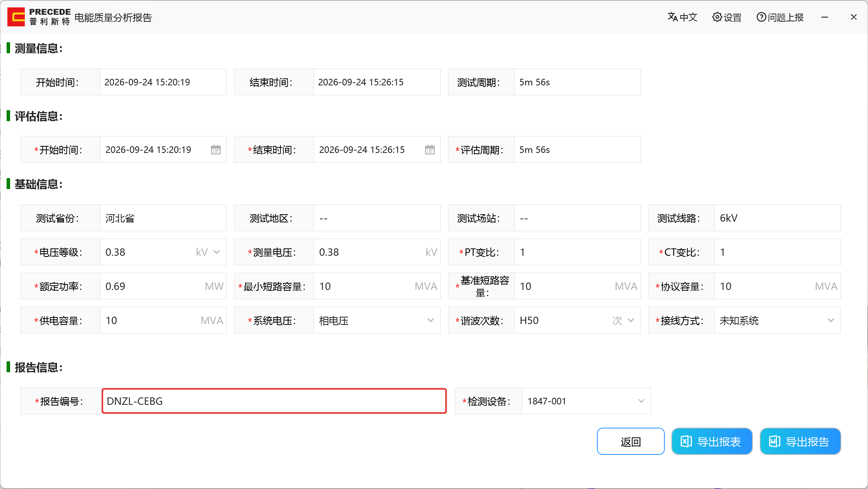Focus 报告编号 field DNZL-CEBG
Image resolution: width=868 pixels, height=489 pixels.
pyautogui.click(x=274, y=401)
